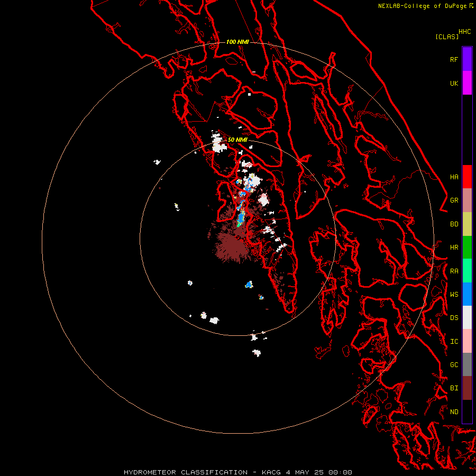
Task: Click the ND black legend swatch
Action: 467,411
